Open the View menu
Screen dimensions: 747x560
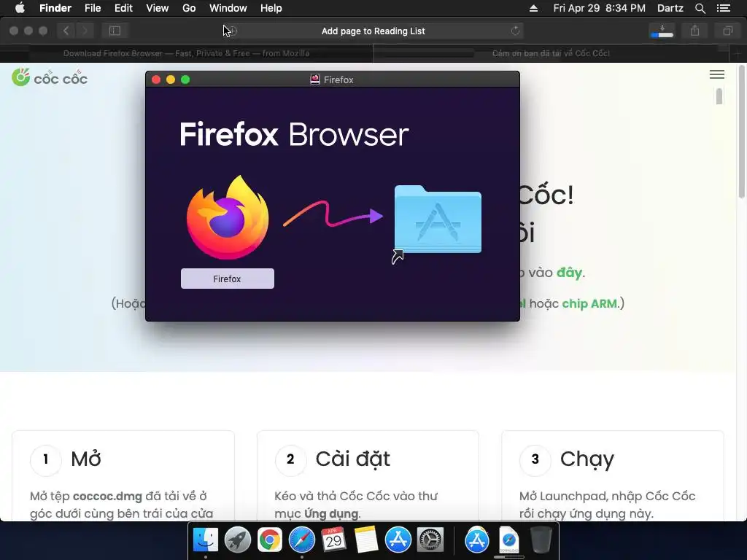[x=158, y=8]
